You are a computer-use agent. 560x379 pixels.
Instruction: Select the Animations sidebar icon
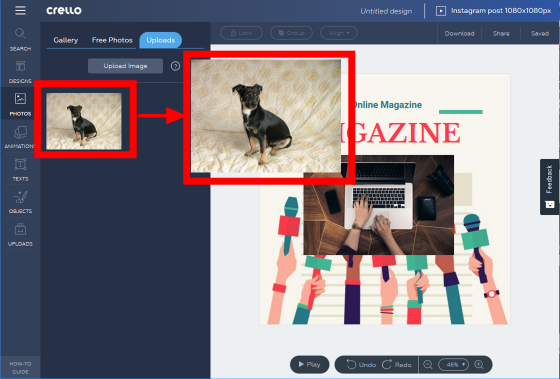pos(20,137)
